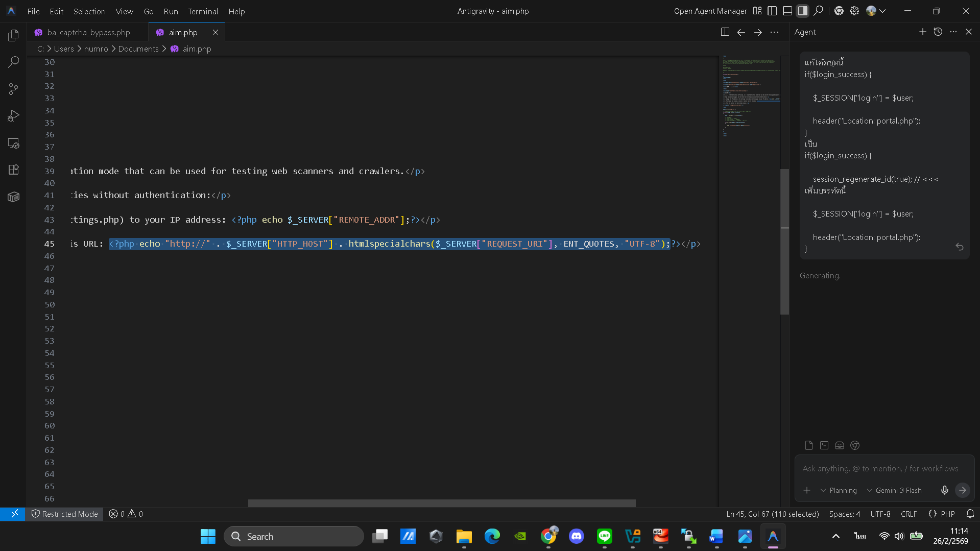This screenshot has height=551, width=980.
Task: Toggle the bottom panel layout
Action: click(x=787, y=11)
